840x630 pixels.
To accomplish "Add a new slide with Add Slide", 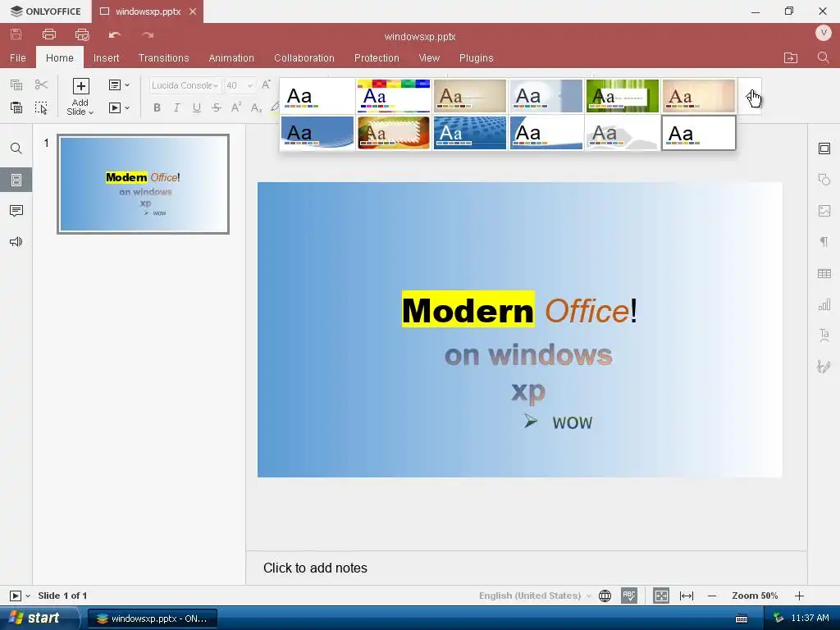I will pyautogui.click(x=80, y=85).
